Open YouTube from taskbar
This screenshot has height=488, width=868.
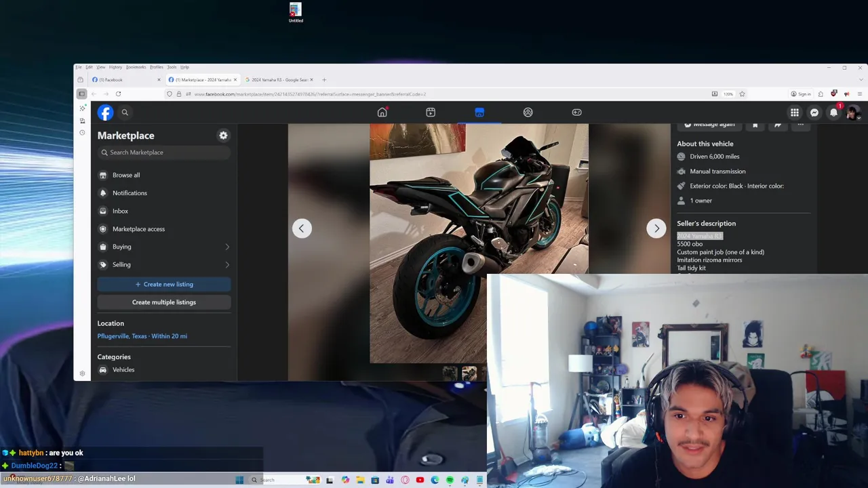(x=420, y=480)
